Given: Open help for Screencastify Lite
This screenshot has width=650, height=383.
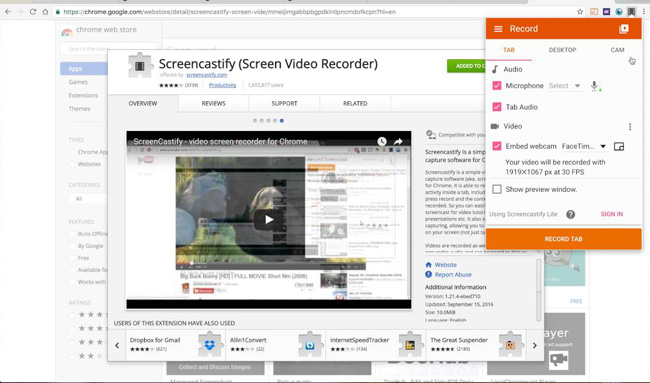Looking at the screenshot, I should (571, 214).
